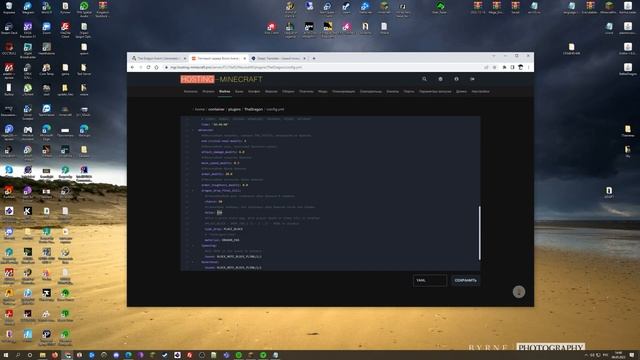Go to TheDragon folder in the breadcrumb

pyautogui.click(x=253, y=109)
